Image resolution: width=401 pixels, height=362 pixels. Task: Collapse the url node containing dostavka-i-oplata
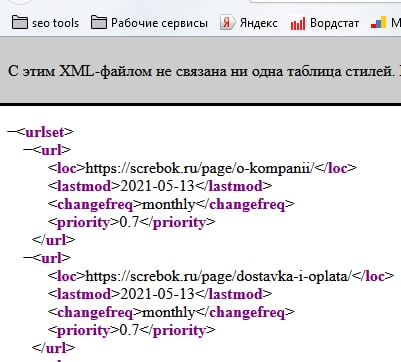(x=28, y=258)
